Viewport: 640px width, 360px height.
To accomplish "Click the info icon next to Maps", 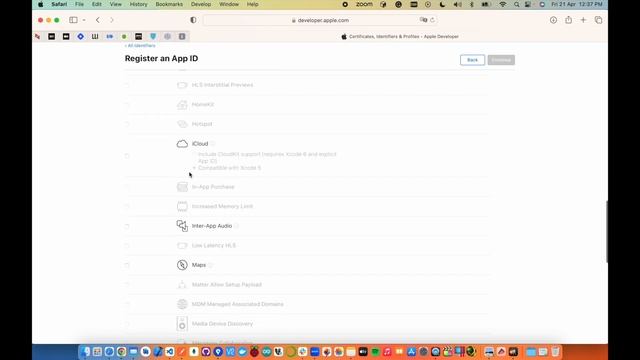I will (x=211, y=265).
